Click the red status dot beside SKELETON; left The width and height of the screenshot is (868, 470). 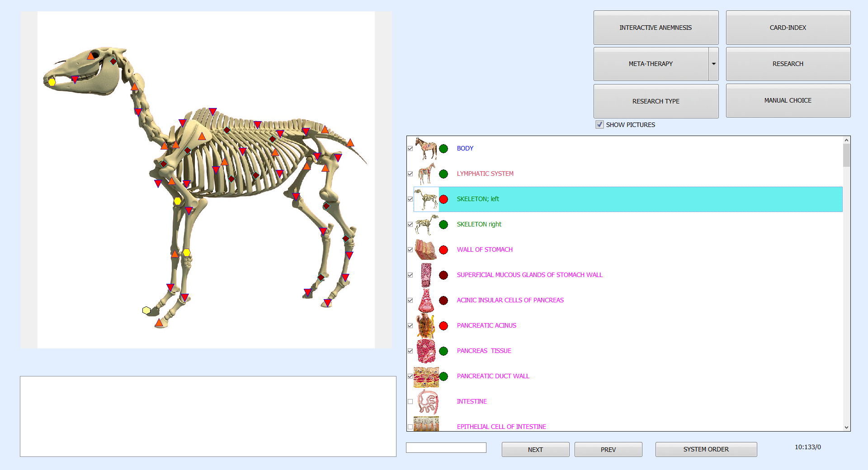pos(443,199)
